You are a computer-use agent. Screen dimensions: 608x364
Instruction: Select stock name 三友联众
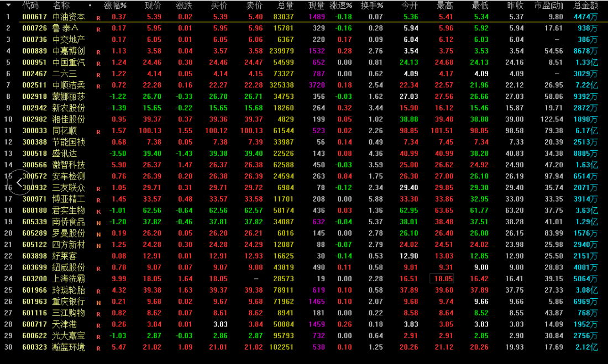pyautogui.click(x=69, y=188)
